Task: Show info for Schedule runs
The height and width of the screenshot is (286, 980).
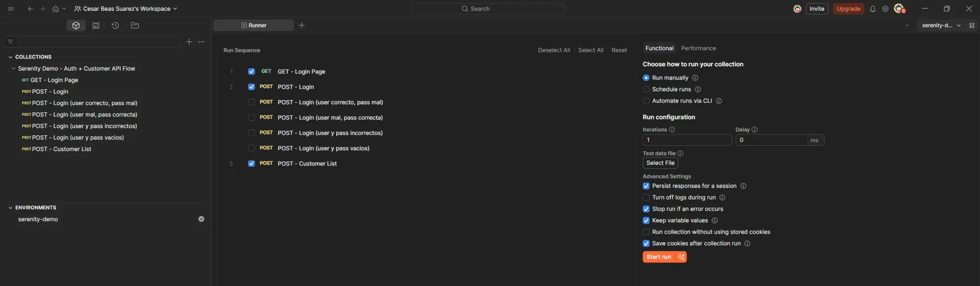Action: 698,89
